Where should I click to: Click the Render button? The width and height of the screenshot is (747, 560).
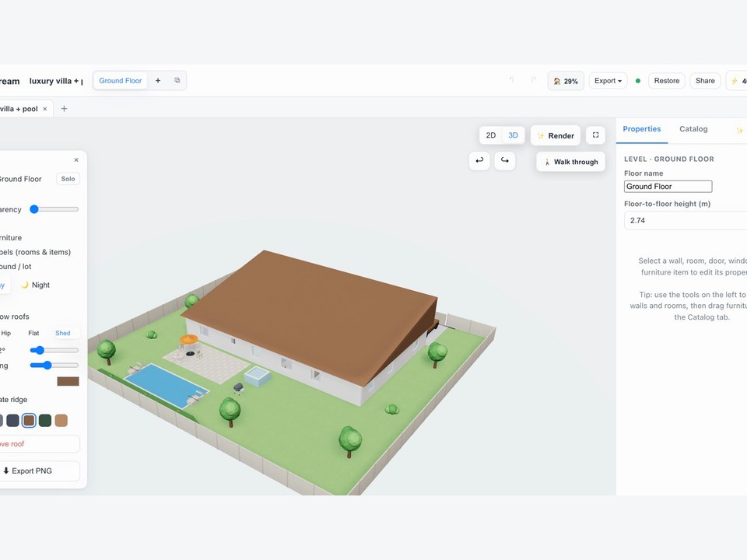(x=556, y=135)
